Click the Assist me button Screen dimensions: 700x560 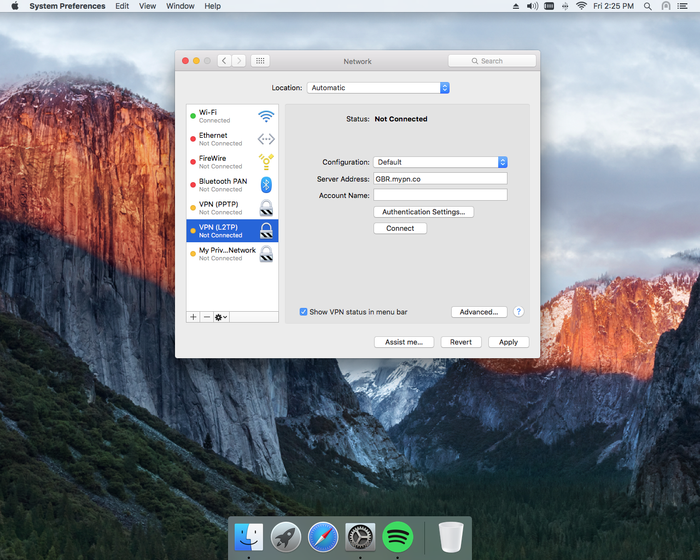pyautogui.click(x=404, y=342)
